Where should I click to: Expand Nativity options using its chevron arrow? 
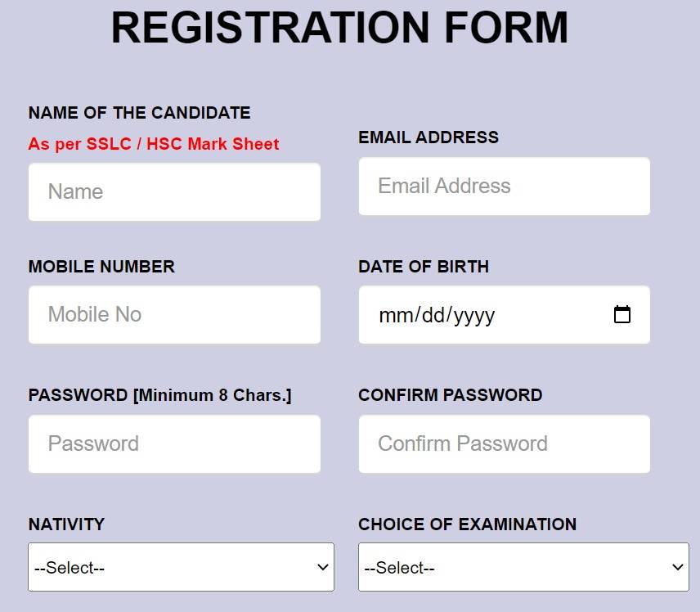point(324,567)
